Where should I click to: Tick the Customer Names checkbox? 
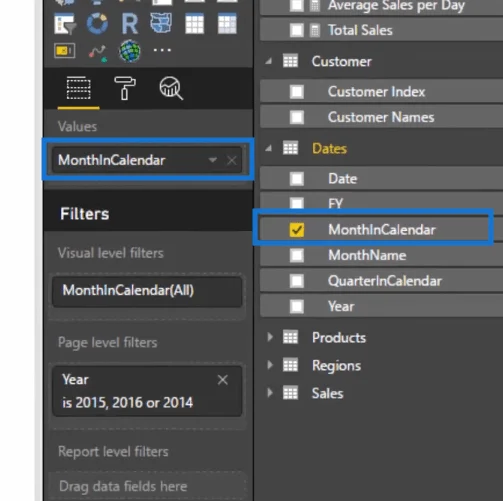297,117
